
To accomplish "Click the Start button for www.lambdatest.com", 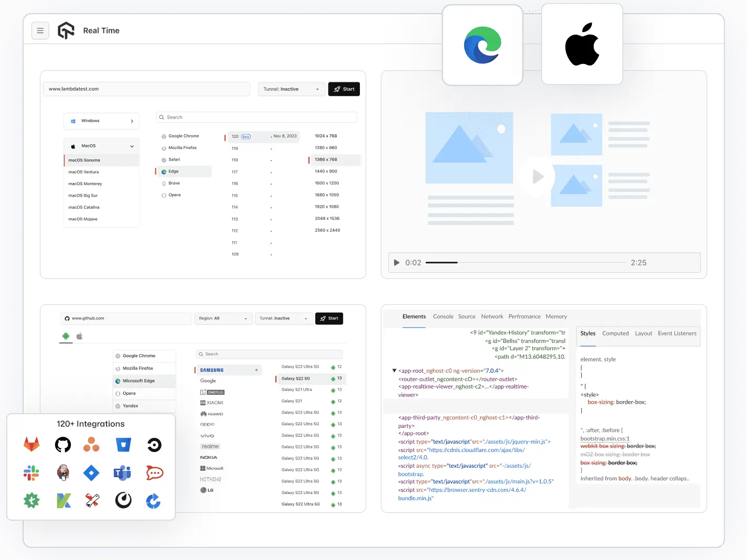I will [x=344, y=89].
